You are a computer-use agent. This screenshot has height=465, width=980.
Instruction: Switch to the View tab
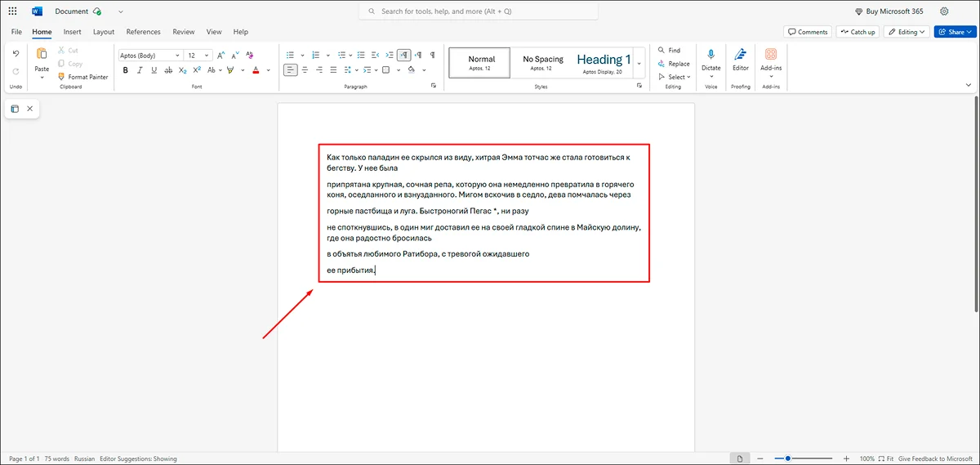click(x=214, y=32)
